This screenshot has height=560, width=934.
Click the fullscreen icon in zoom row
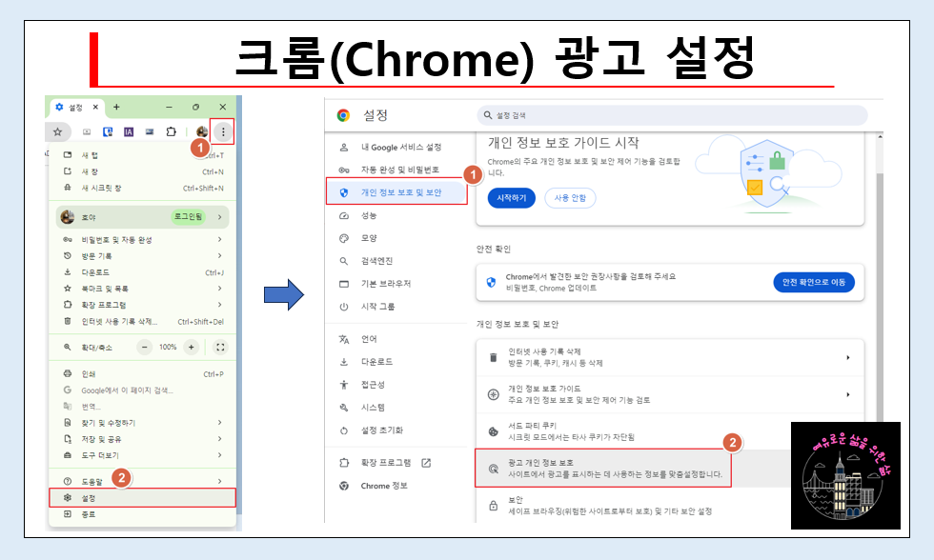[x=220, y=347]
